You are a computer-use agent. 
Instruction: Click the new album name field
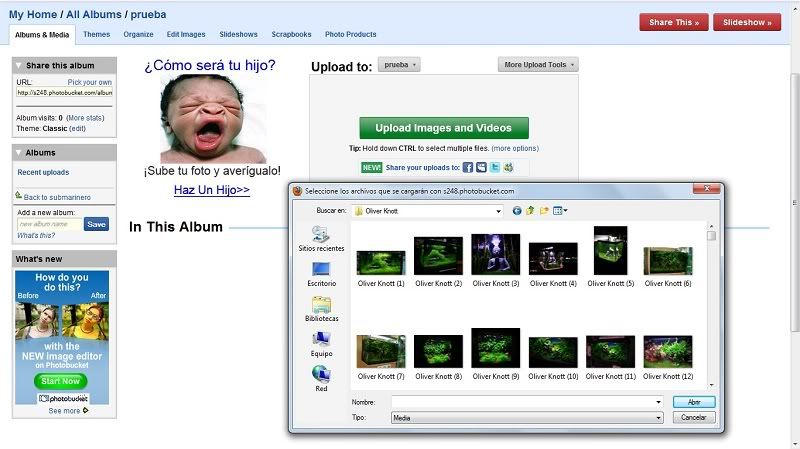point(49,224)
